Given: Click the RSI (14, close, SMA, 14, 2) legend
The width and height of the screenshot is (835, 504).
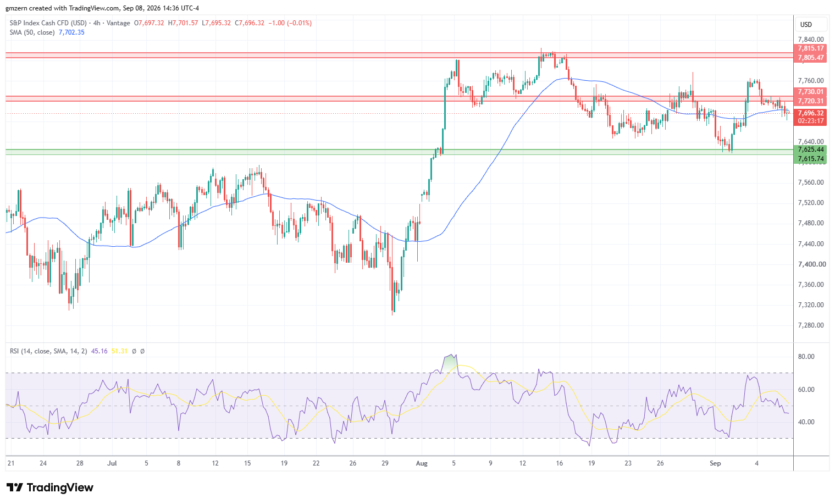Looking at the screenshot, I should coord(48,351).
